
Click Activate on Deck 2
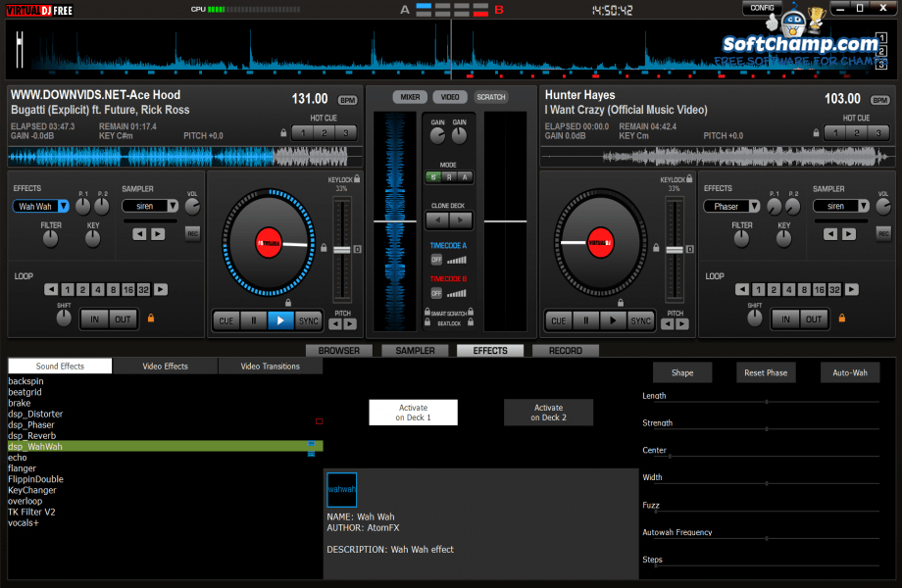click(548, 413)
